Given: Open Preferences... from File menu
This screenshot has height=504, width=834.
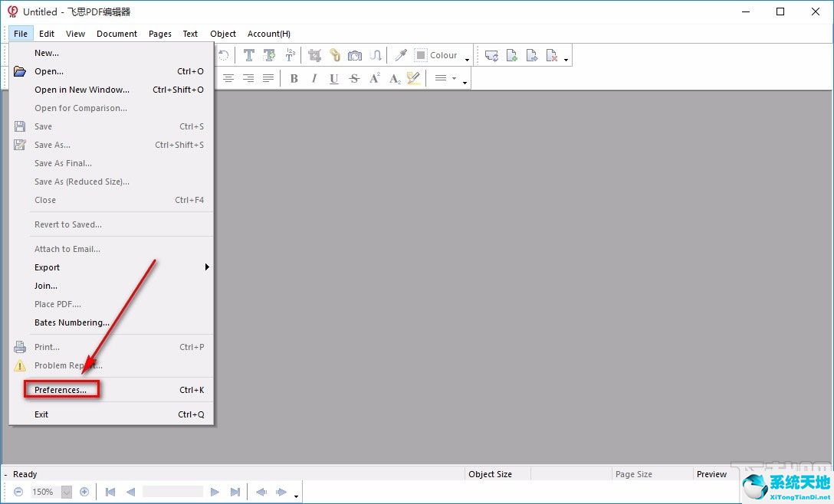Looking at the screenshot, I should pyautogui.click(x=61, y=390).
